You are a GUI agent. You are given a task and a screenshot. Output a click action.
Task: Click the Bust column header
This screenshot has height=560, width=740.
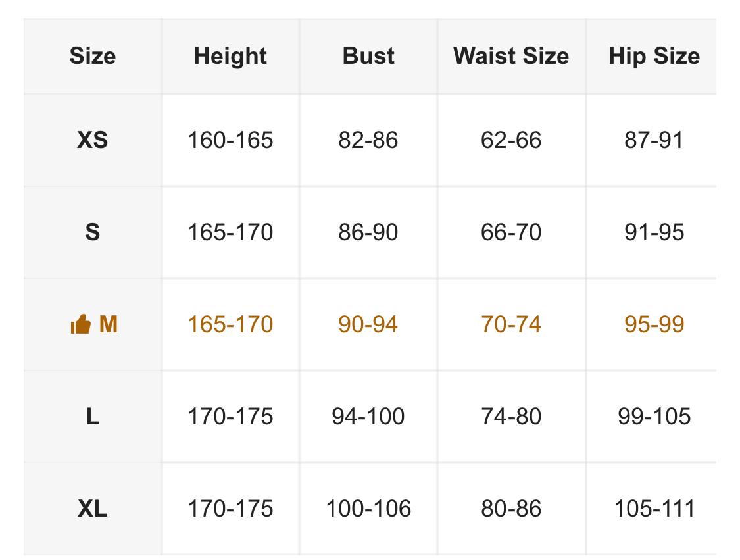pyautogui.click(x=368, y=56)
